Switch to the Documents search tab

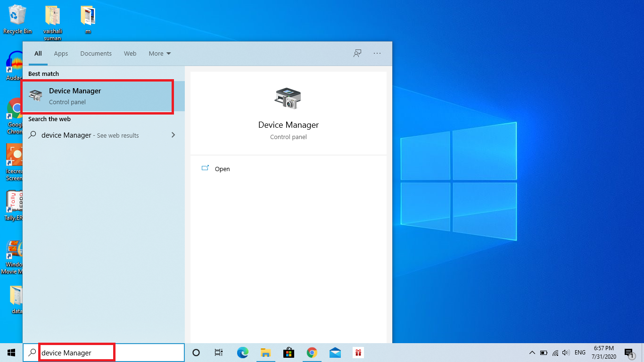click(x=96, y=53)
